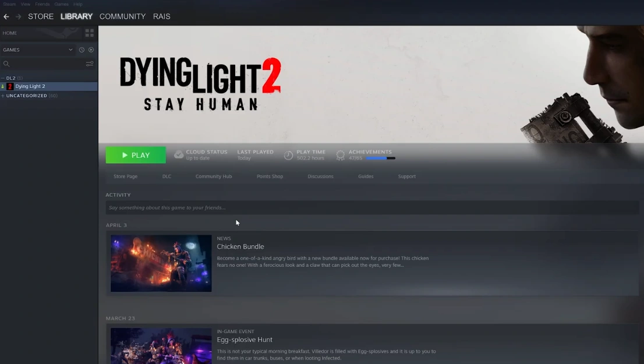Click the Dying Light 2 game icon
Screen dimensions: 644x364
[x=10, y=86]
